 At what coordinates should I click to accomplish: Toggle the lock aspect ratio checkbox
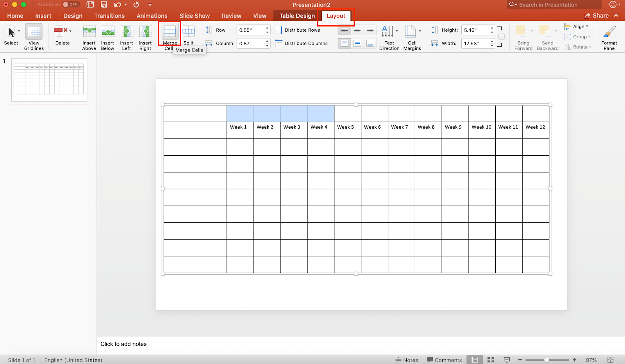pos(502,37)
